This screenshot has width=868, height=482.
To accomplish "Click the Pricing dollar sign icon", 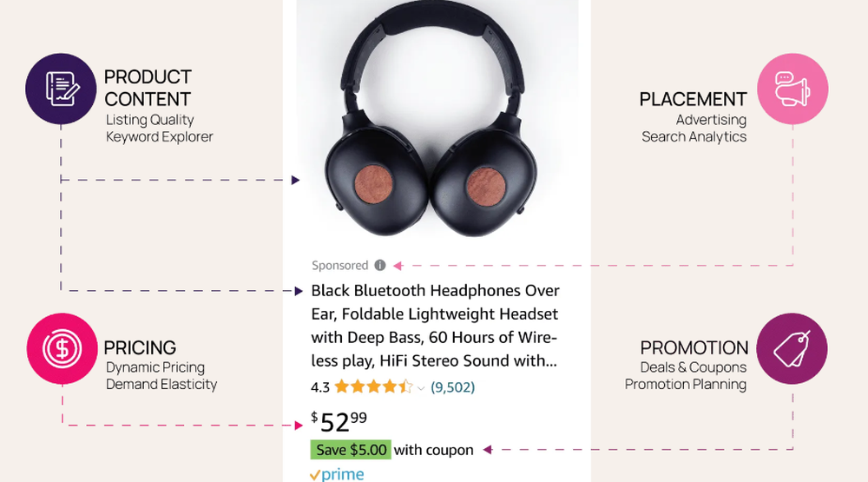I will coord(62,348).
